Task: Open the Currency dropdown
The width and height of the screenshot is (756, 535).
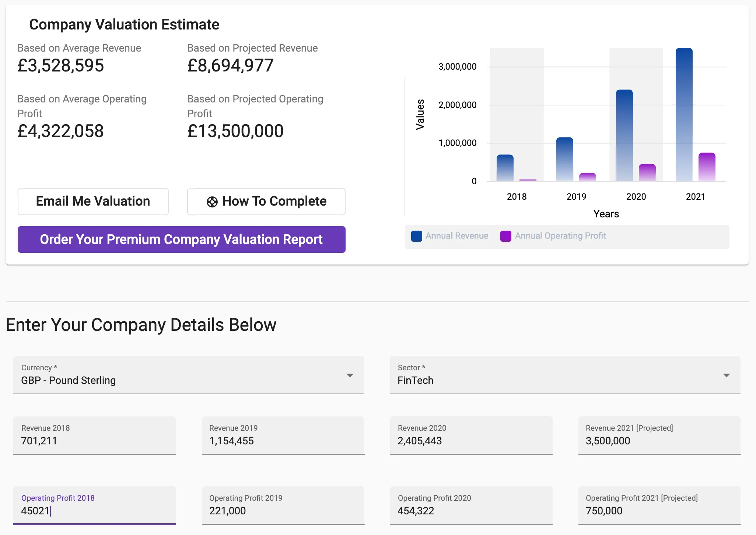Action: (x=188, y=375)
